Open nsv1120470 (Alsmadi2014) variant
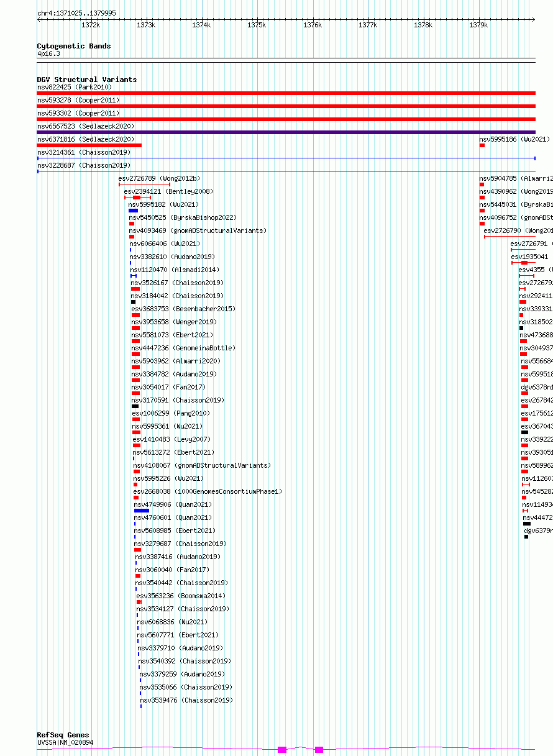Screen dimensions: 553x756 175,270
